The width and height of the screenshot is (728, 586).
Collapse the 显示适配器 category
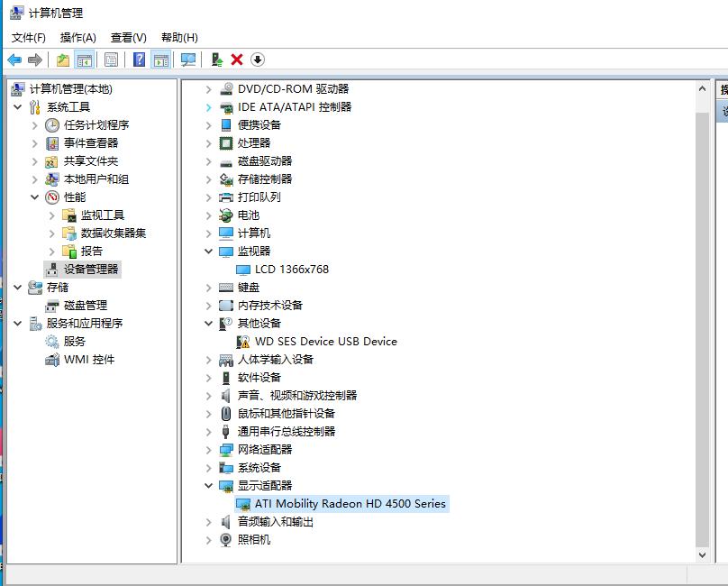pyautogui.click(x=208, y=486)
